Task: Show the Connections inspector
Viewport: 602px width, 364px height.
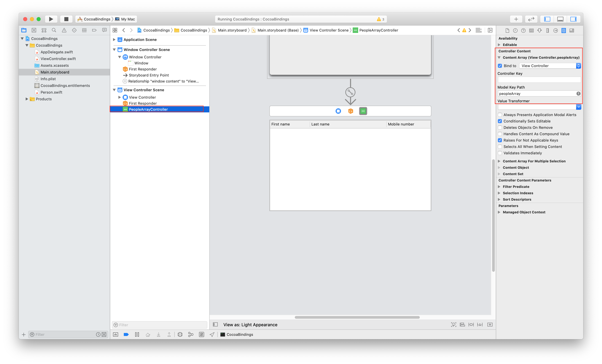Action: click(556, 31)
